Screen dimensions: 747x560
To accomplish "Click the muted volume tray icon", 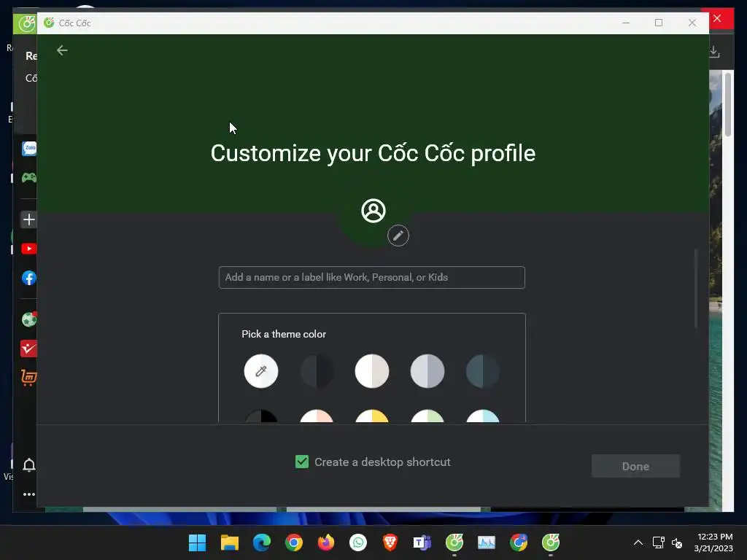I will tap(677, 542).
